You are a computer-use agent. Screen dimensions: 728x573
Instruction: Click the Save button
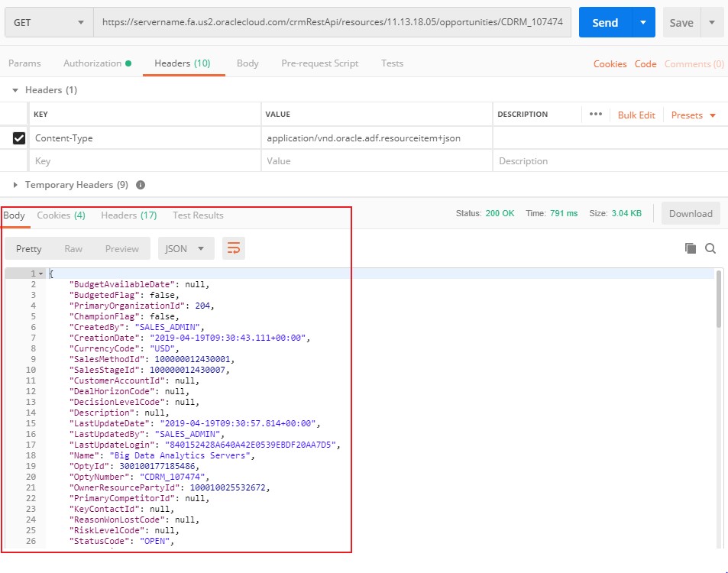(681, 22)
